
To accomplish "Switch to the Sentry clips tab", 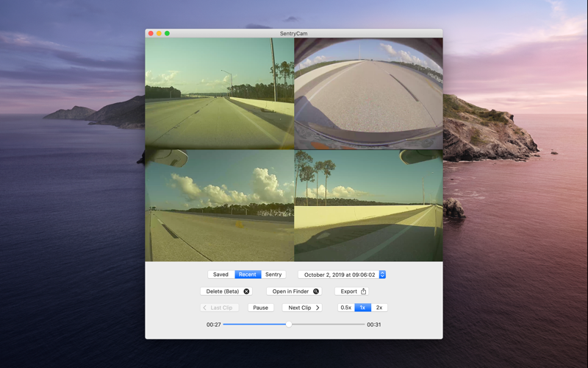I will click(x=273, y=275).
